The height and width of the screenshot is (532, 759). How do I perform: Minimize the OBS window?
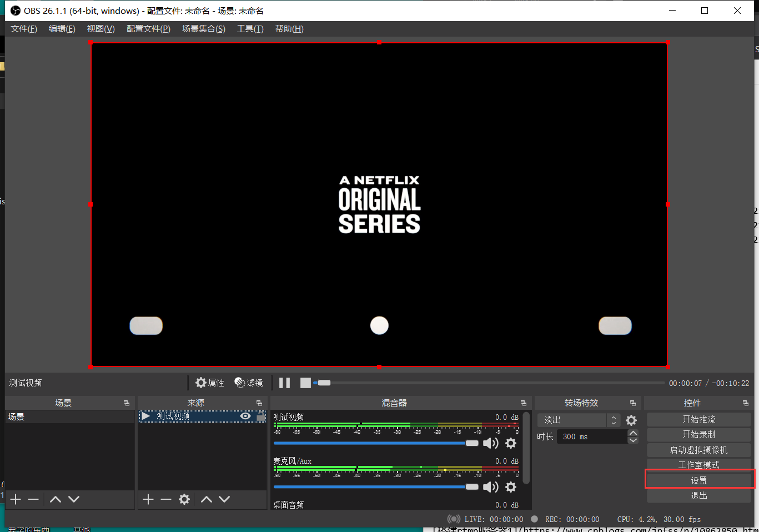pos(672,11)
